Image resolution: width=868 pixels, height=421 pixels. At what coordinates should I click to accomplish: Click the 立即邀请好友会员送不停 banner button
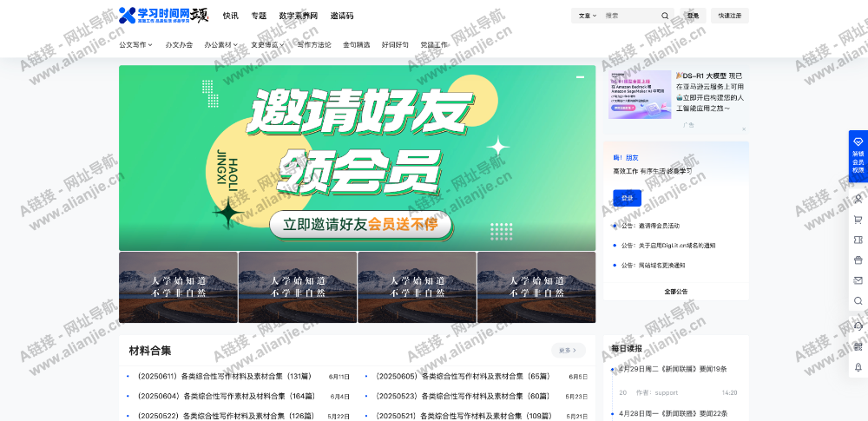pos(360,224)
